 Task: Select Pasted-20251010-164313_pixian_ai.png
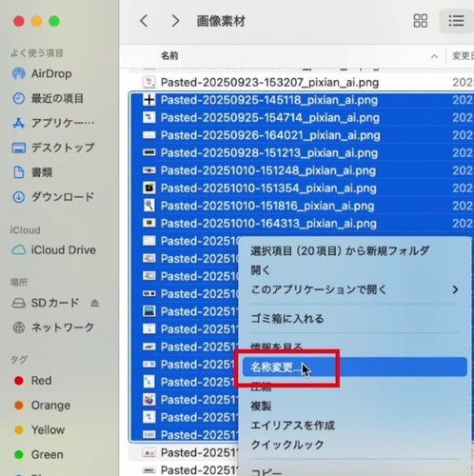268,224
